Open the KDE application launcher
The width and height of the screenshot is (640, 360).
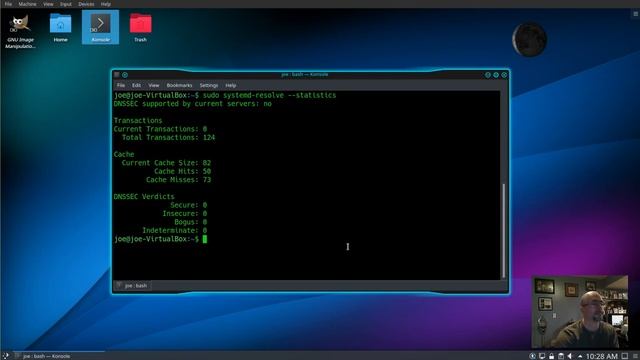[5, 356]
